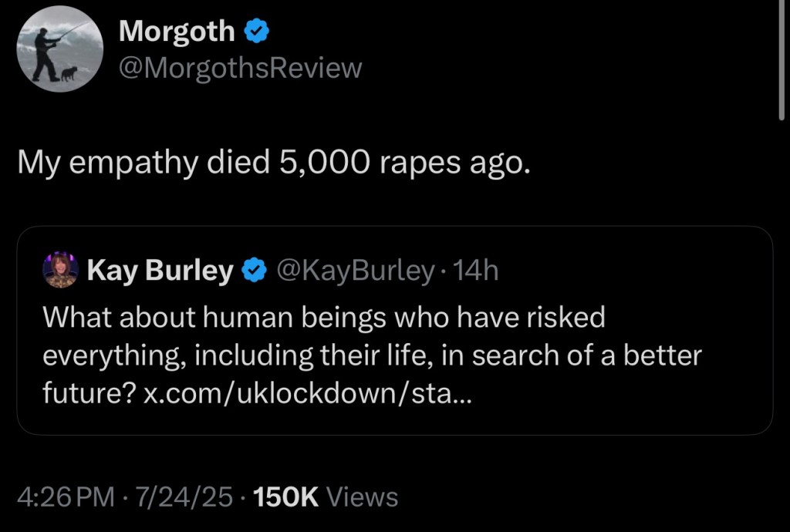Click the scrollbar thumb on the right edge

click(x=784, y=62)
